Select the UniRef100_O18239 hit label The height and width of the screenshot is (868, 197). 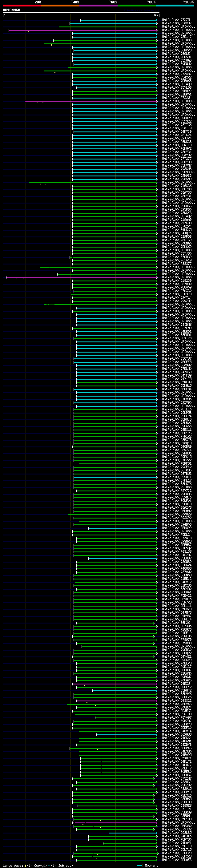(176, 281)
